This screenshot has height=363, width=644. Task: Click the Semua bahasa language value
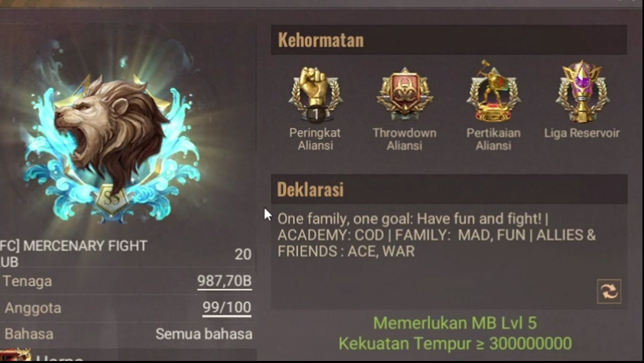pyautogui.click(x=204, y=334)
